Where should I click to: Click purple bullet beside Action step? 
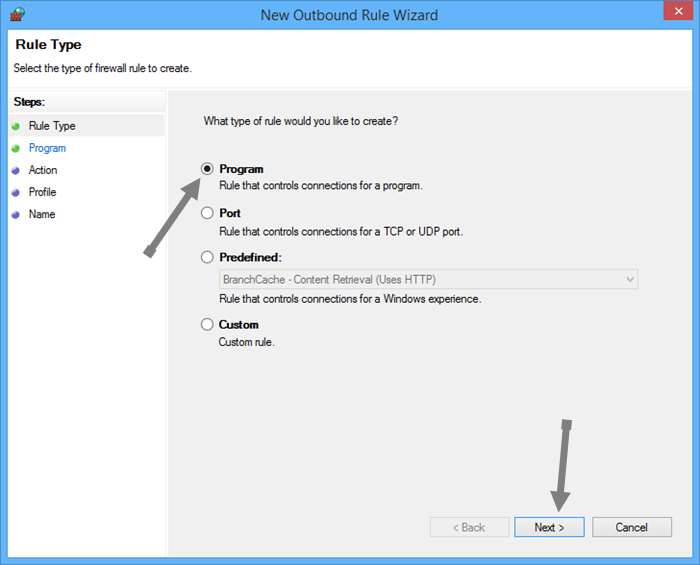click(16, 170)
